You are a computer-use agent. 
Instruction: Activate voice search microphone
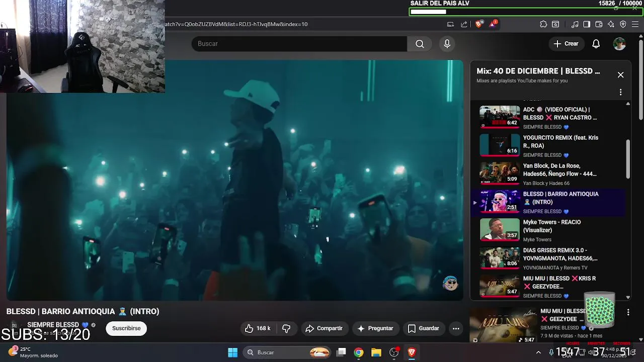coord(447,44)
